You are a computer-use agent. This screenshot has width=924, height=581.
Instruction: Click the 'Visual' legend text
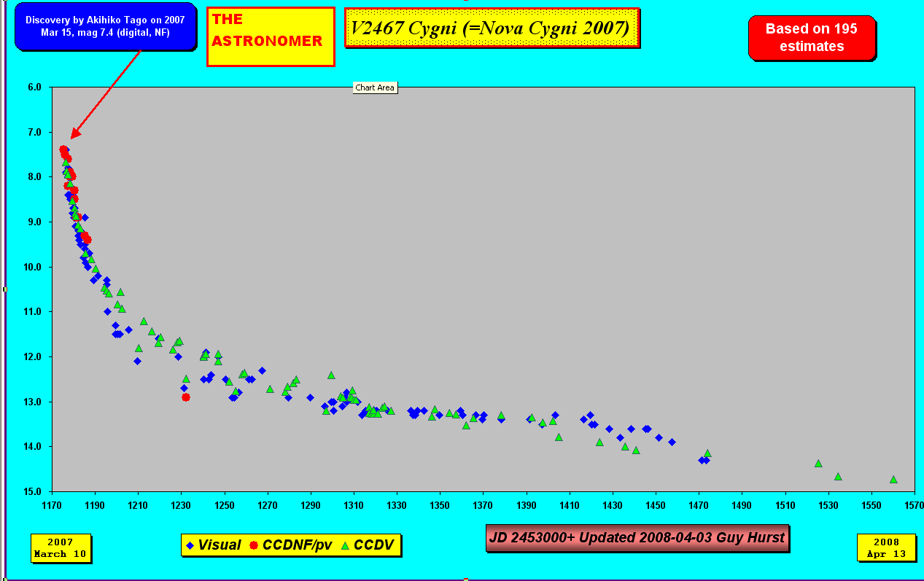pos(220,545)
